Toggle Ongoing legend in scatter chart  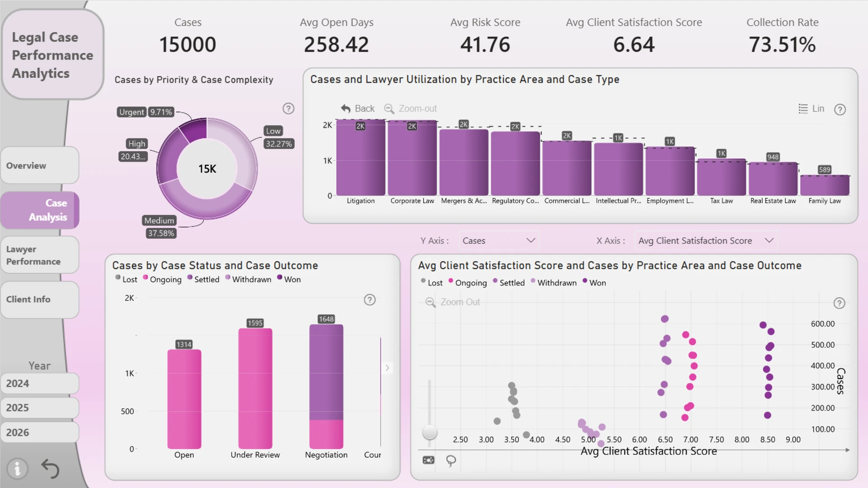pos(467,282)
